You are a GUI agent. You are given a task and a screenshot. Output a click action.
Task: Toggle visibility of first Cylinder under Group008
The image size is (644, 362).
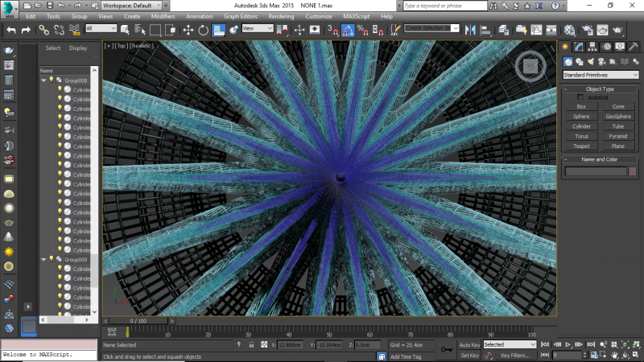pos(60,89)
